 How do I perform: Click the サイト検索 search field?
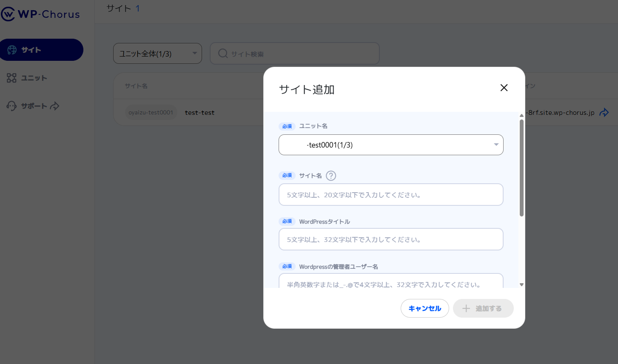[x=295, y=54]
